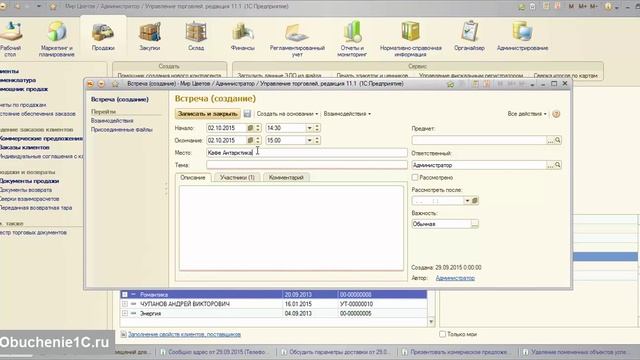Adjust the Начало date stepper

tap(258, 128)
